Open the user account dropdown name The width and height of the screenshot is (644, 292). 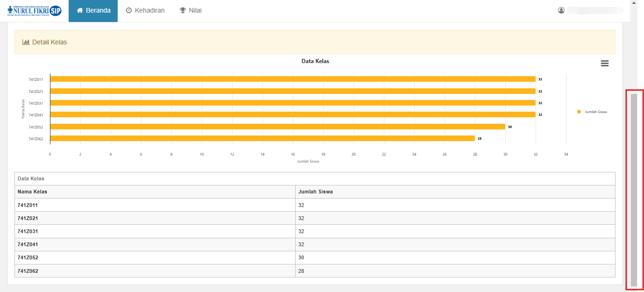point(594,10)
